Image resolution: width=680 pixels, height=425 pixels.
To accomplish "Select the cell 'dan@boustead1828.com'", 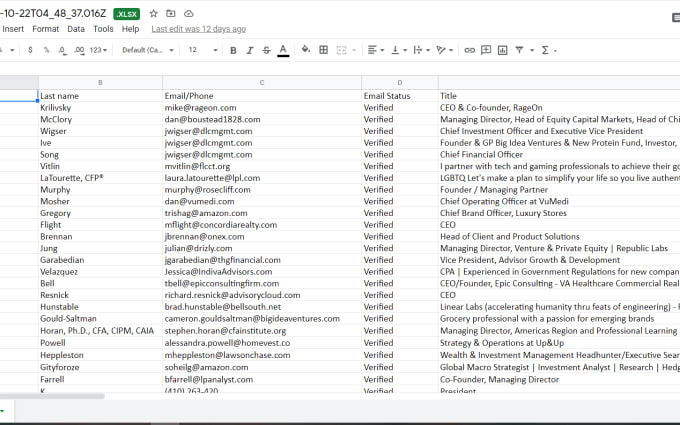I will pyautogui.click(x=262, y=119).
